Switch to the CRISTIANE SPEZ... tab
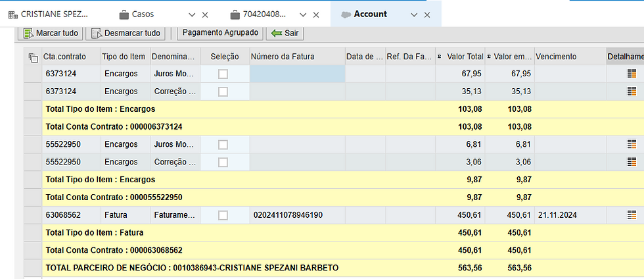The width and height of the screenshot is (644, 279). (54, 14)
